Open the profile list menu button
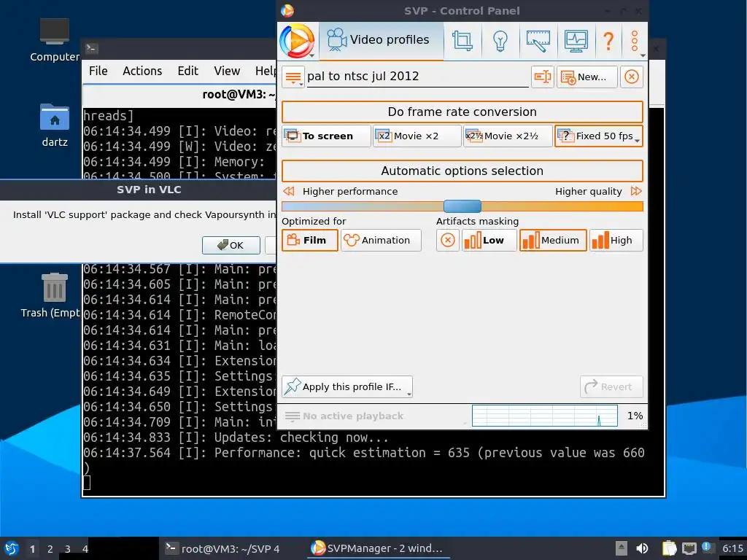747x560 pixels. coord(293,77)
